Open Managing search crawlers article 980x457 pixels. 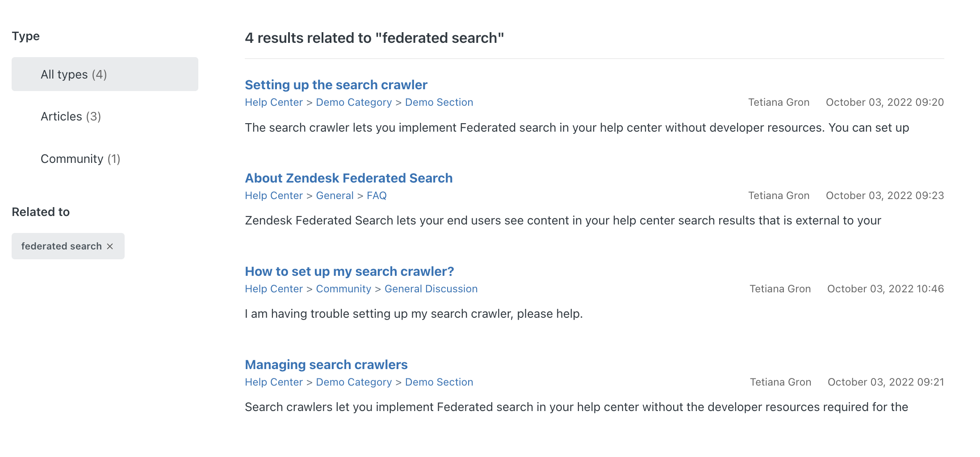(x=326, y=365)
